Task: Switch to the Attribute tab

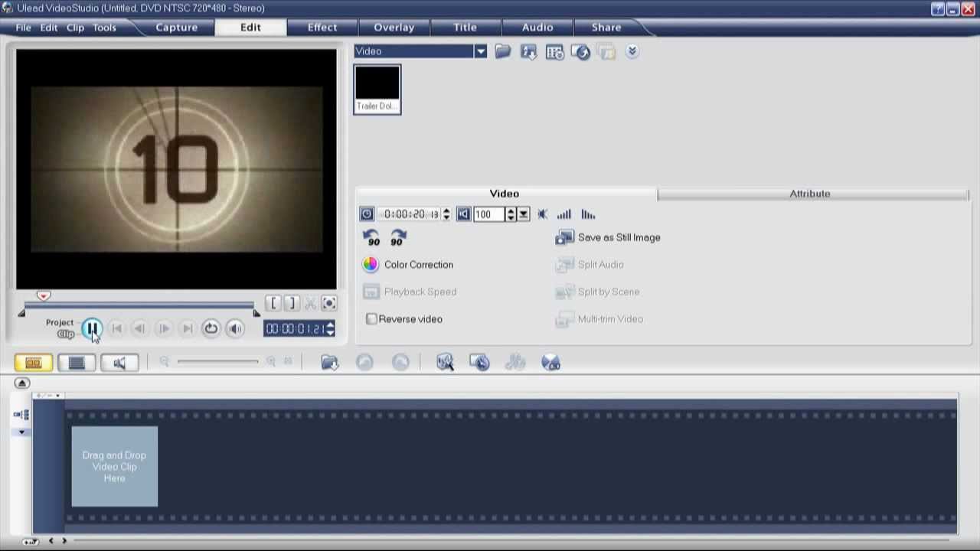Action: 810,194
